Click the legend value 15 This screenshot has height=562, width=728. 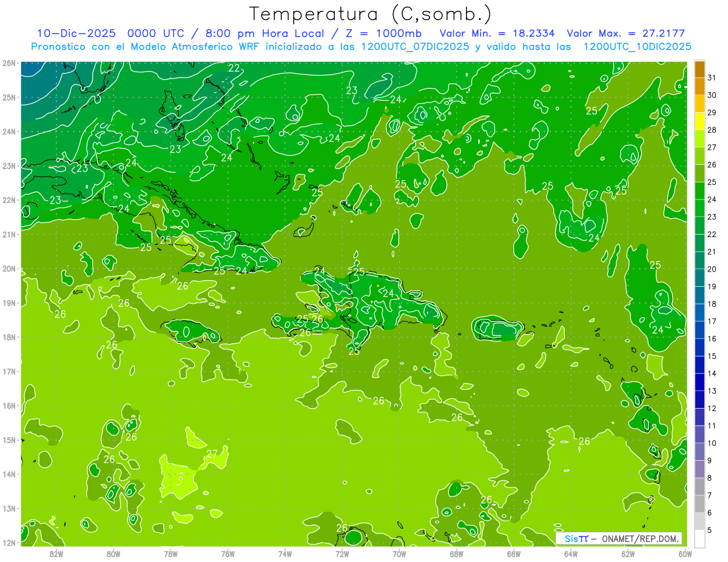[x=712, y=356]
